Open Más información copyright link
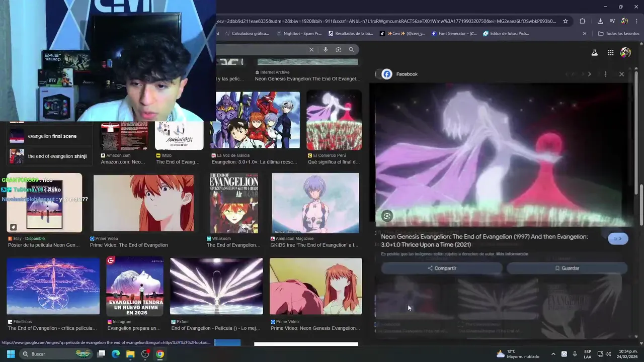The width and height of the screenshot is (644, 362). [512, 254]
